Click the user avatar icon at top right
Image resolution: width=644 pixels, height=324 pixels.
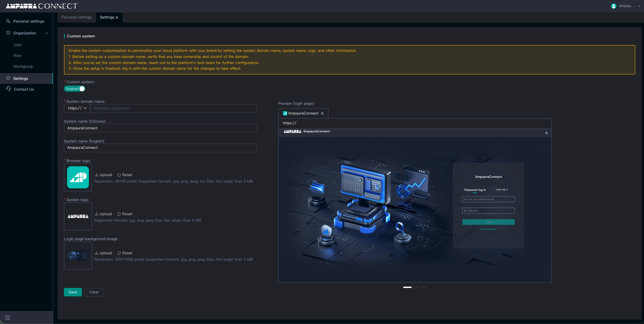614,6
